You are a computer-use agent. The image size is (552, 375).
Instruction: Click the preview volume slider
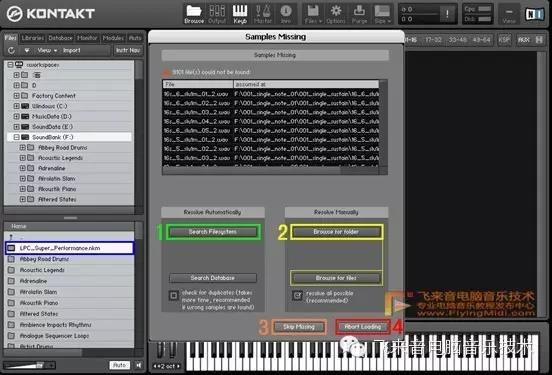(29, 365)
